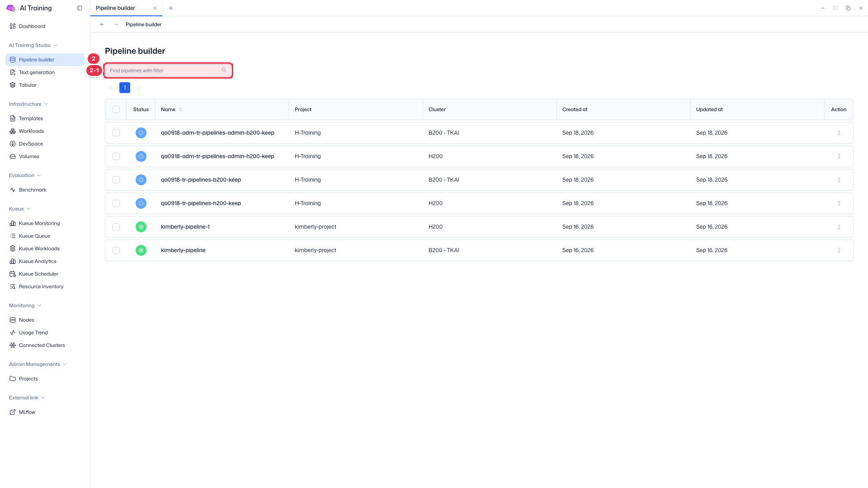
Task: Check the kimberly-pipeline-1 row checkbox
Action: pyautogui.click(x=116, y=227)
